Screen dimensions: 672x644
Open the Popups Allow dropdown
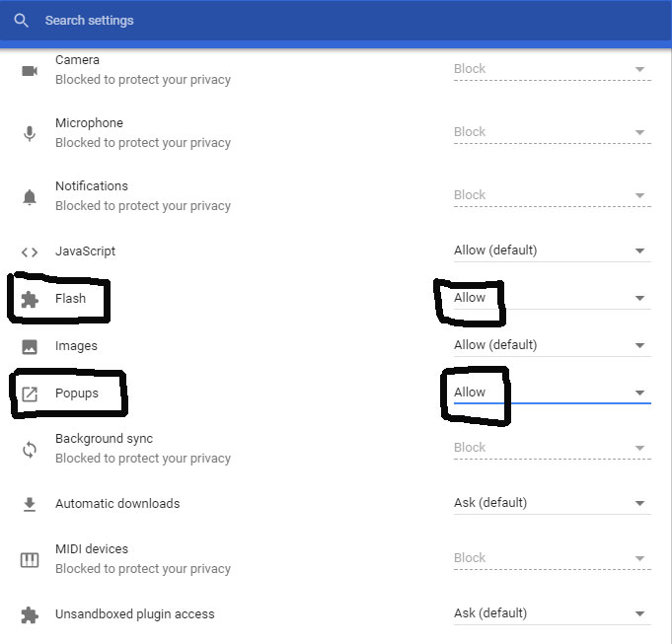[553, 393]
